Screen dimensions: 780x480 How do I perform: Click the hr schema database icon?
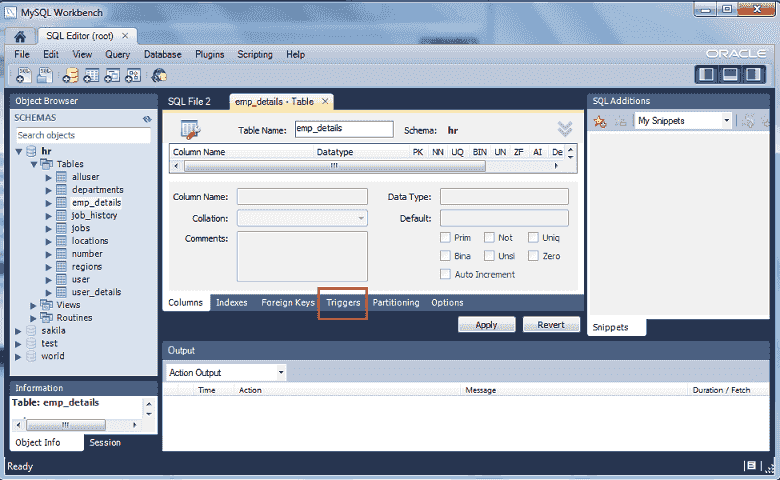click(31, 151)
